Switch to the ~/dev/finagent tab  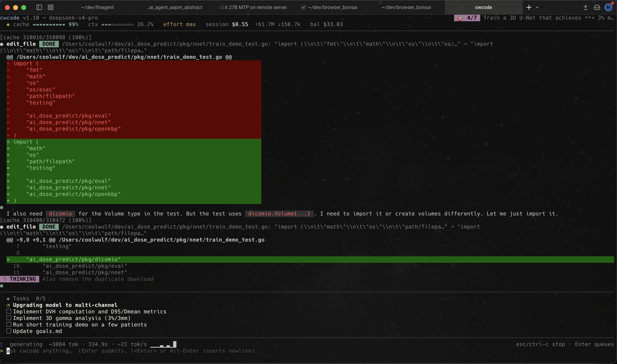pyautogui.click(x=97, y=7)
